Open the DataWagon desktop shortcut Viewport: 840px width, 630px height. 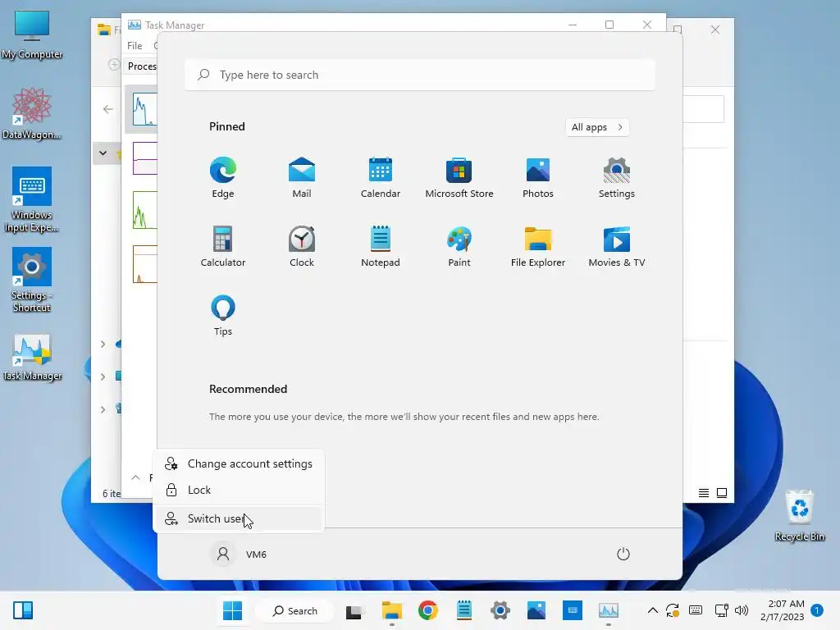click(32, 114)
